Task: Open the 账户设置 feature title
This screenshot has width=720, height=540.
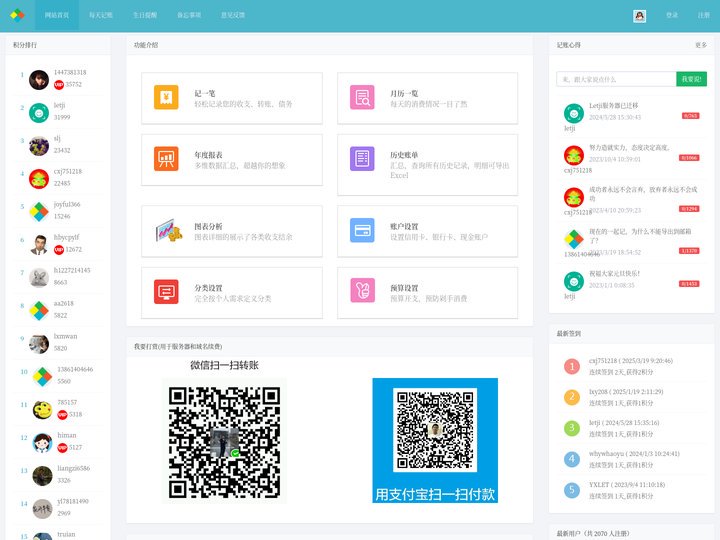Action: 404,226
